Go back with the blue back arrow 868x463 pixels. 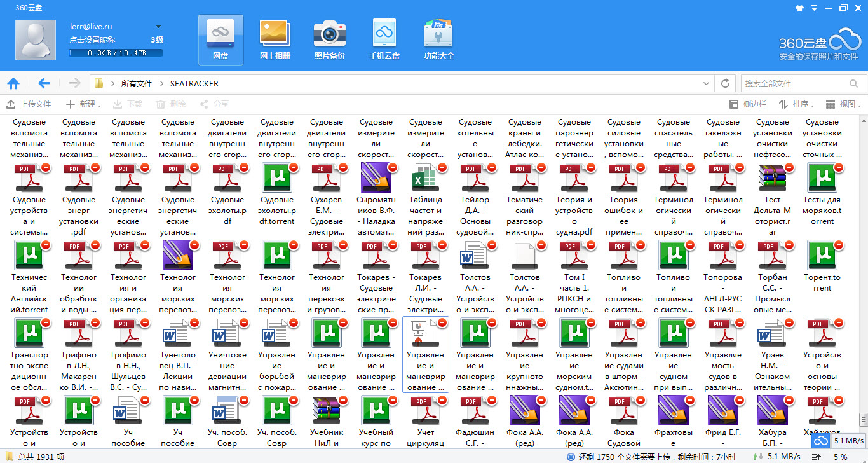[x=44, y=83]
